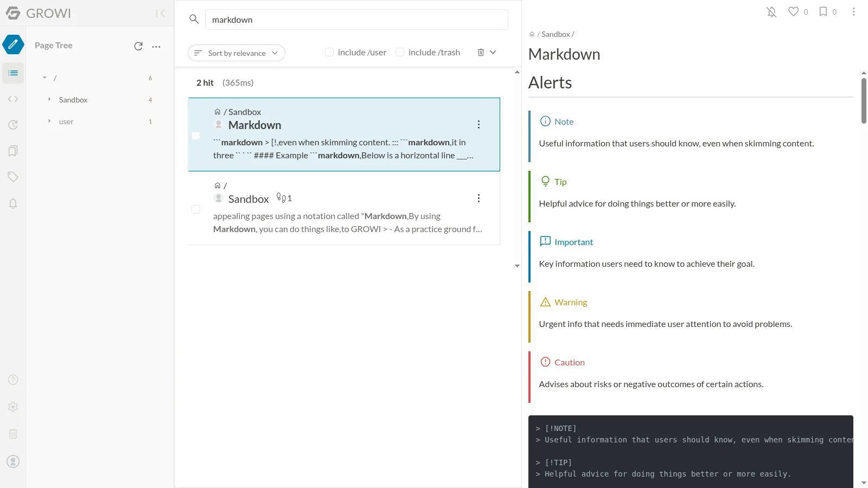Collapse the sidebar with the arrow icon
This screenshot has width=868, height=488.
(160, 13)
